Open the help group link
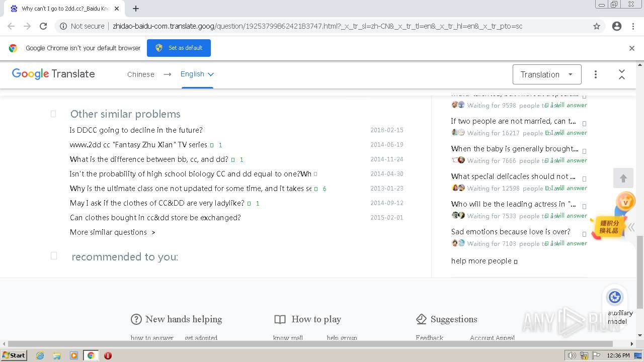The image size is (644, 362). [x=342, y=338]
